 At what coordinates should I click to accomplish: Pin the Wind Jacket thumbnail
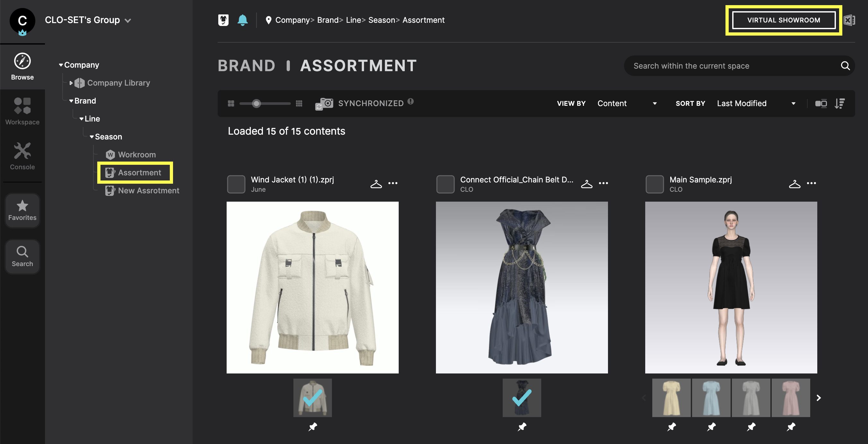click(x=312, y=426)
